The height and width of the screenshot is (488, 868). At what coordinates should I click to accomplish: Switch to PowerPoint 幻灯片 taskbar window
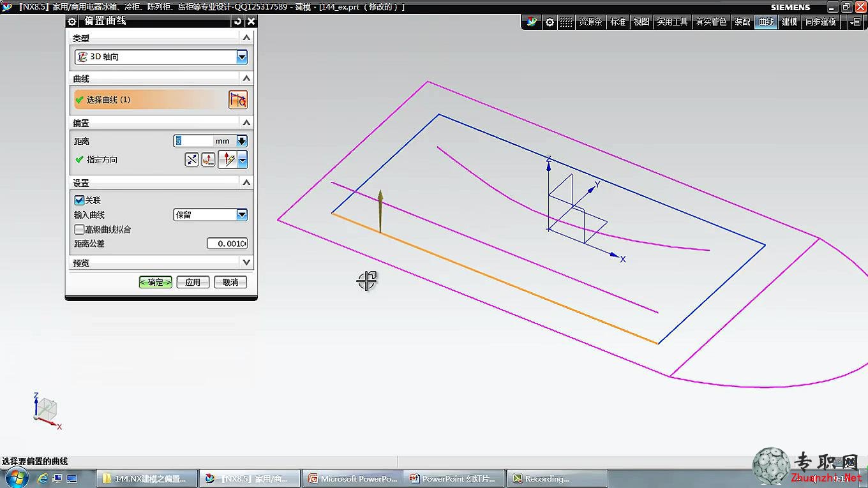tap(454, 478)
